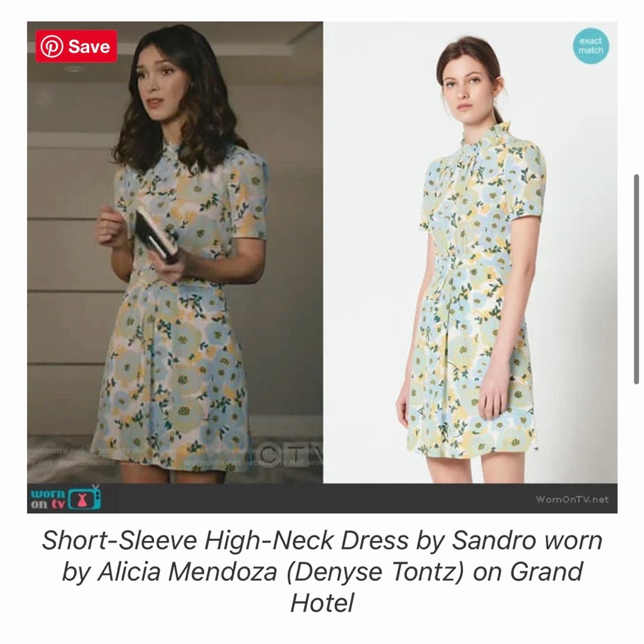Click the page scrollbar handle
The image size is (644, 644).
point(636,279)
